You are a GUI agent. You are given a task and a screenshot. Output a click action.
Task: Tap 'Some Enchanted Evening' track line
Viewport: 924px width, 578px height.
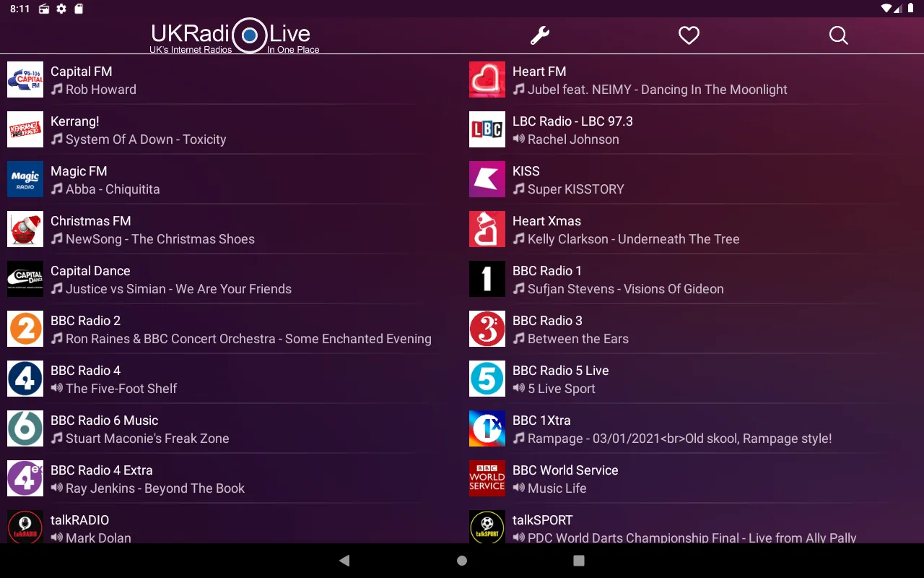pos(248,339)
